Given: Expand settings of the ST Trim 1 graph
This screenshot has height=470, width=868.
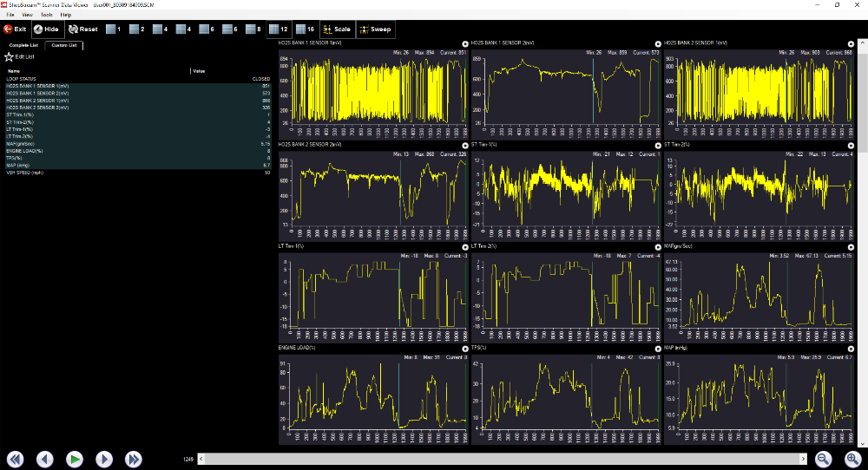Looking at the screenshot, I should [658, 145].
